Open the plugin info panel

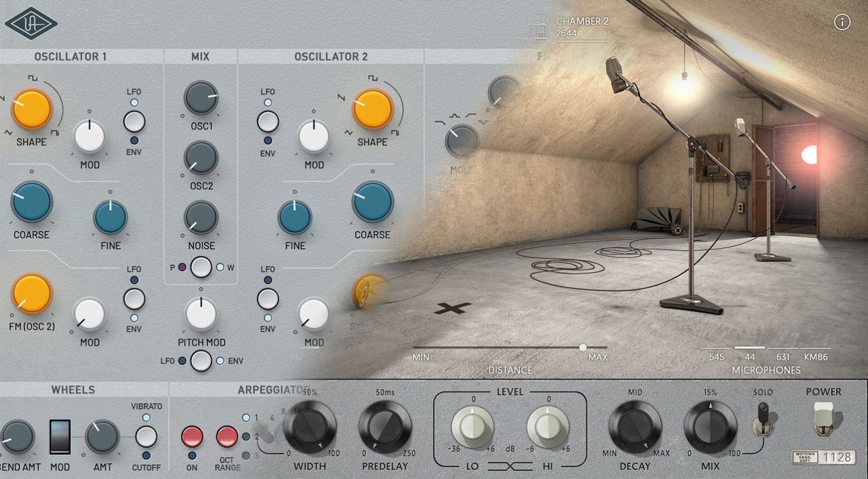(x=843, y=23)
